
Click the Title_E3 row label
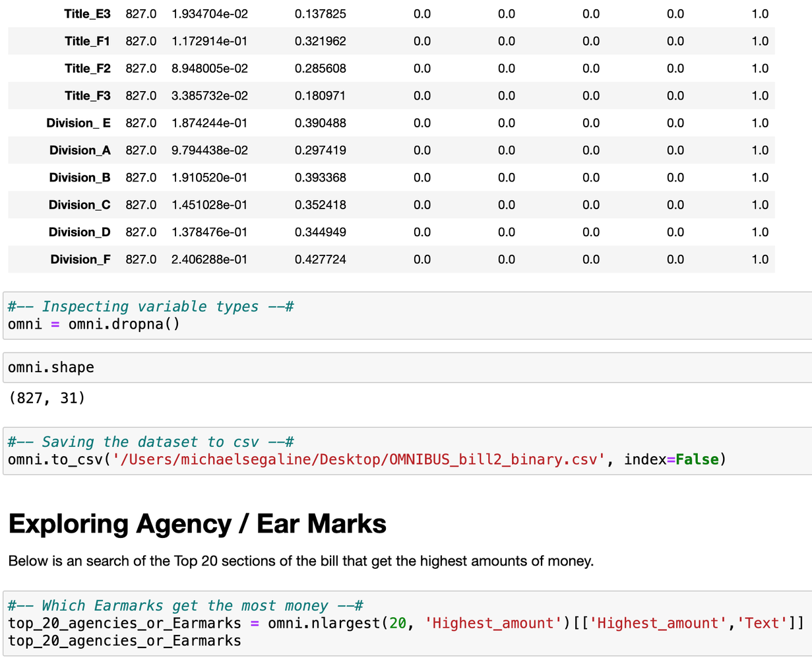pos(87,14)
